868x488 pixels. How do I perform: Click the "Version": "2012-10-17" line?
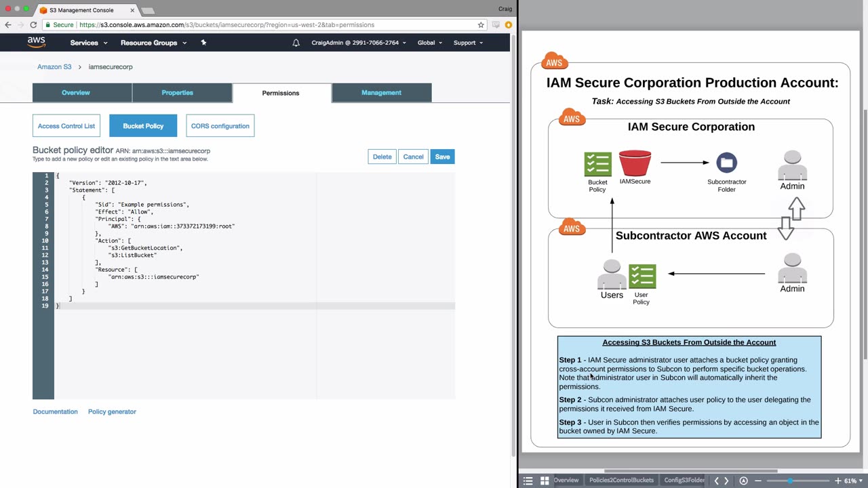click(x=108, y=183)
